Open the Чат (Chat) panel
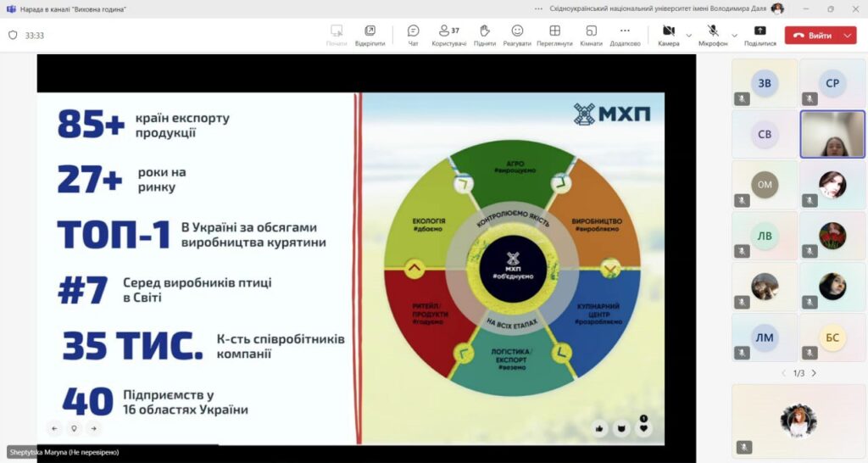The width and height of the screenshot is (868, 463). (x=413, y=35)
